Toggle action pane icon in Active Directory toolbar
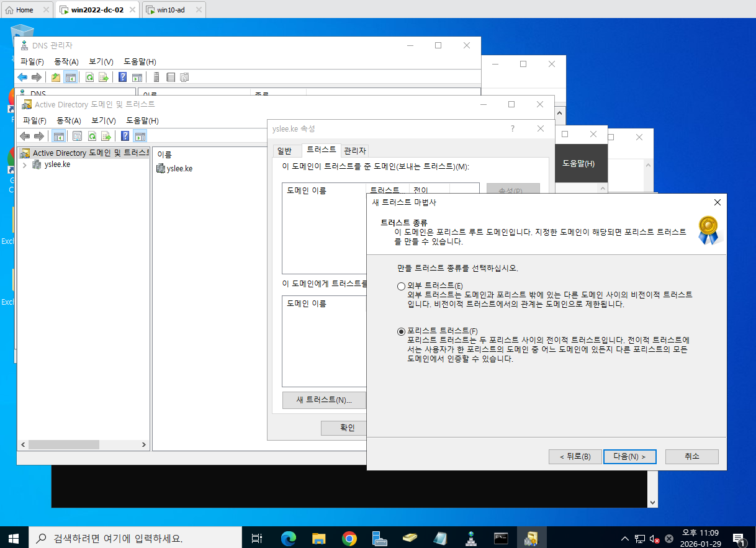The height and width of the screenshot is (548, 756). [x=140, y=136]
